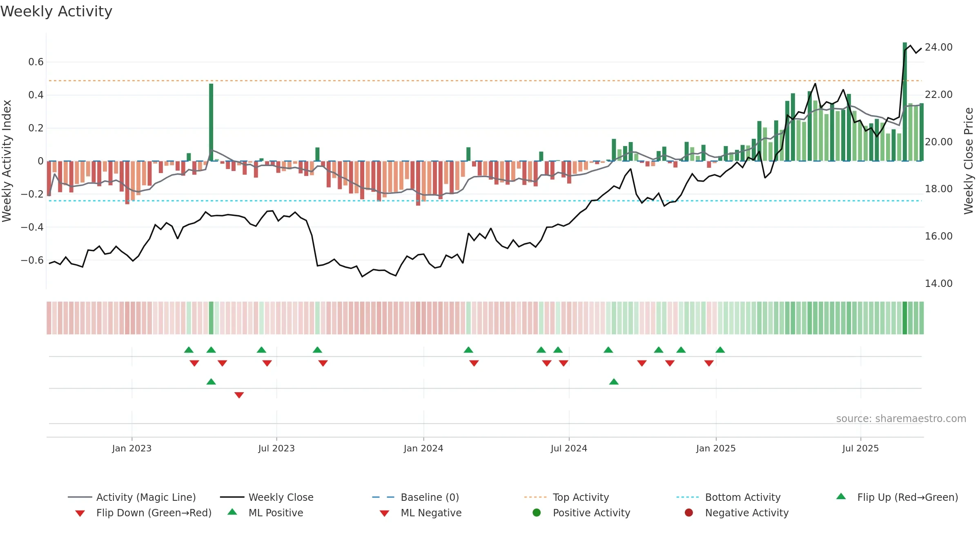Toggle the Top Activity legend entry
980x551 pixels.
coord(566,497)
